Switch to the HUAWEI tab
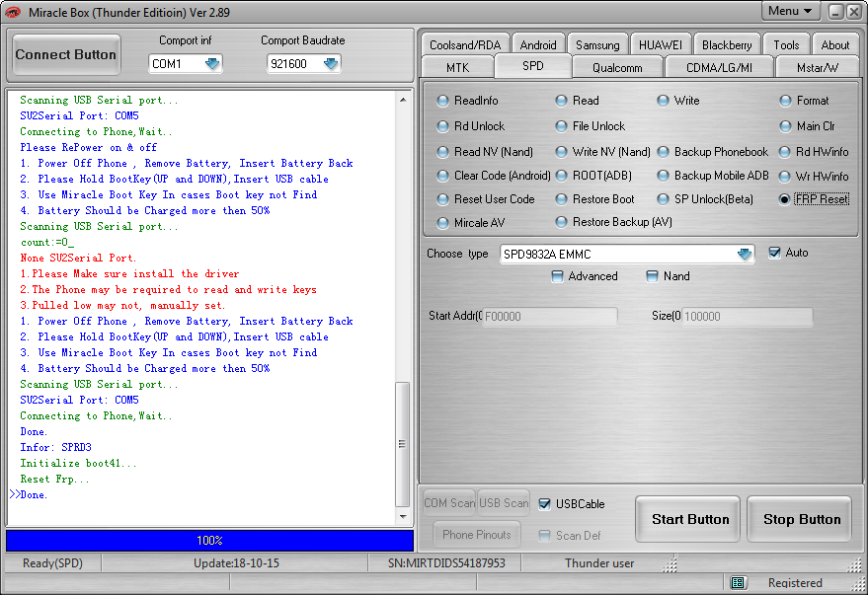 click(661, 44)
